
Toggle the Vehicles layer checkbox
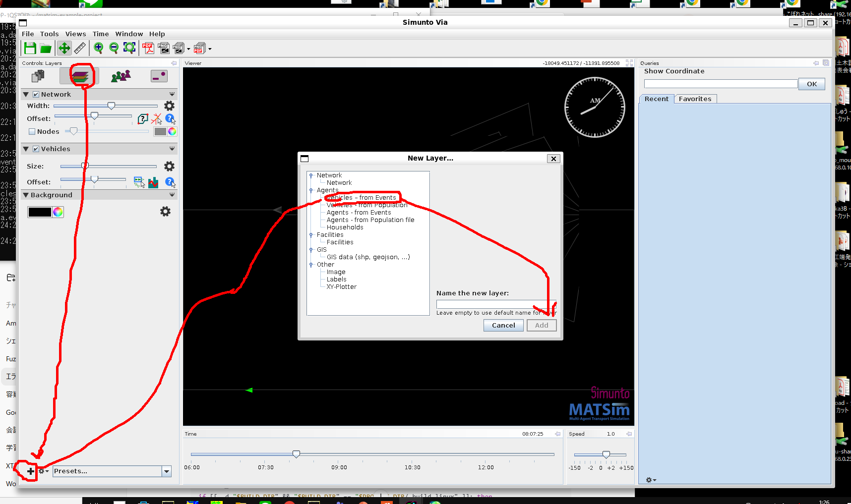(36, 149)
